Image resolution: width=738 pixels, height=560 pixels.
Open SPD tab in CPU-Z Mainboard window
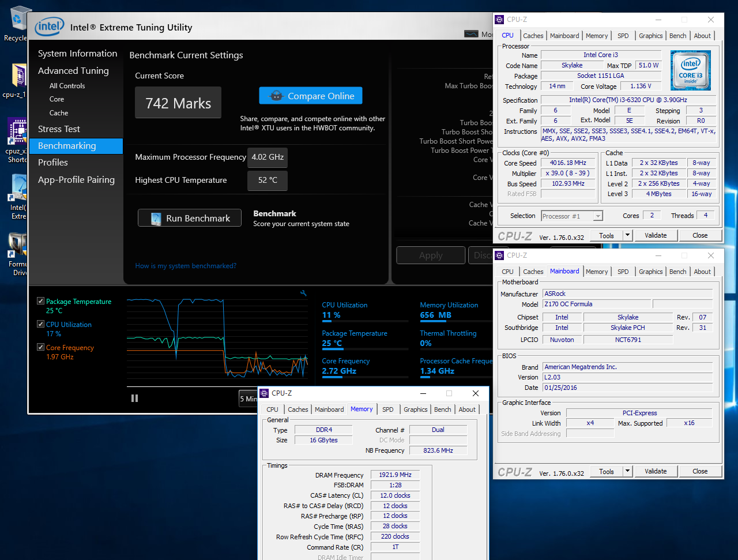click(x=623, y=272)
